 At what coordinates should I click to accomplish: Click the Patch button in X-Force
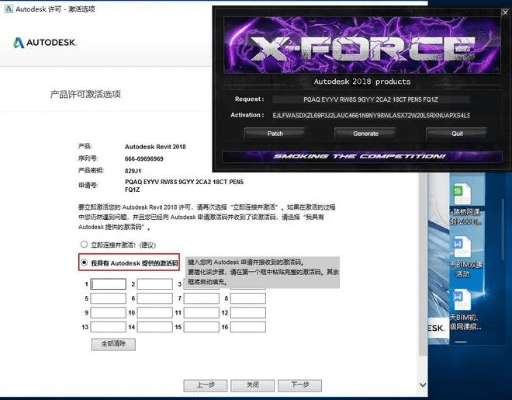pyautogui.click(x=275, y=134)
